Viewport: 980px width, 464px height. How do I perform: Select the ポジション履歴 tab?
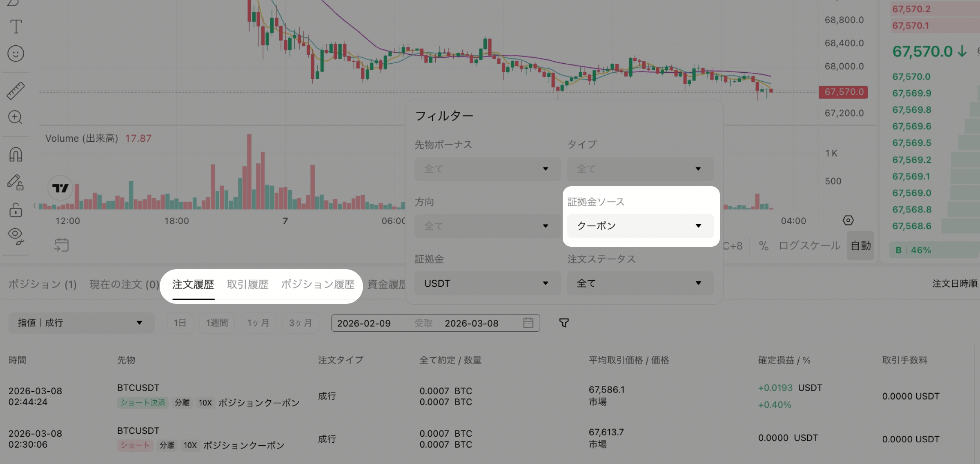(318, 284)
